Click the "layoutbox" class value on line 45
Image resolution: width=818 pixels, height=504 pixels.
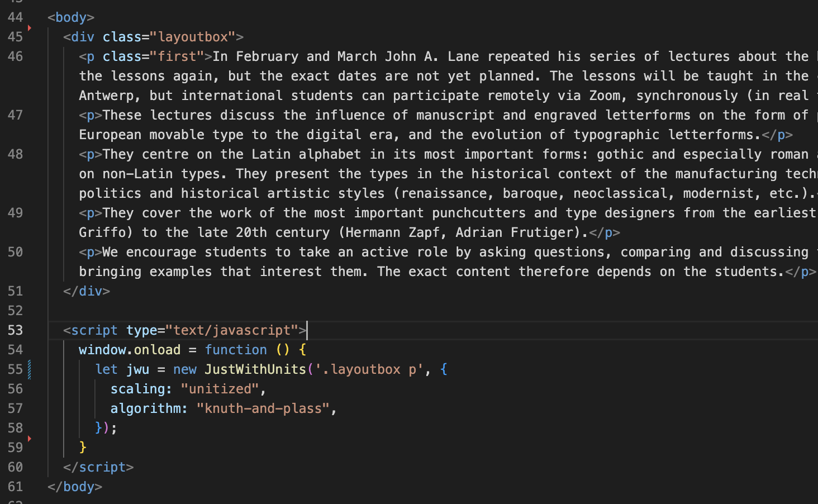tap(193, 37)
